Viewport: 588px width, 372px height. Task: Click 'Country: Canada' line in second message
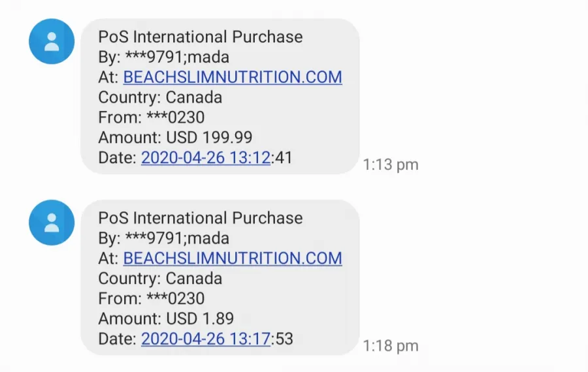pos(160,279)
